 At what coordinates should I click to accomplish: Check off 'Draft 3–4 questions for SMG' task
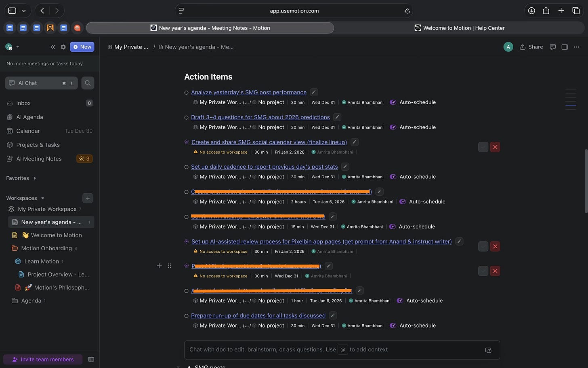point(187,118)
